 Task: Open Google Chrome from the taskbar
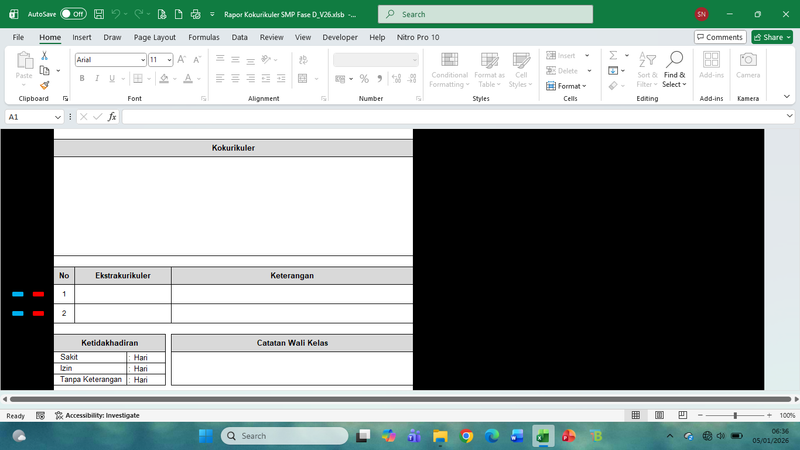tap(467, 436)
